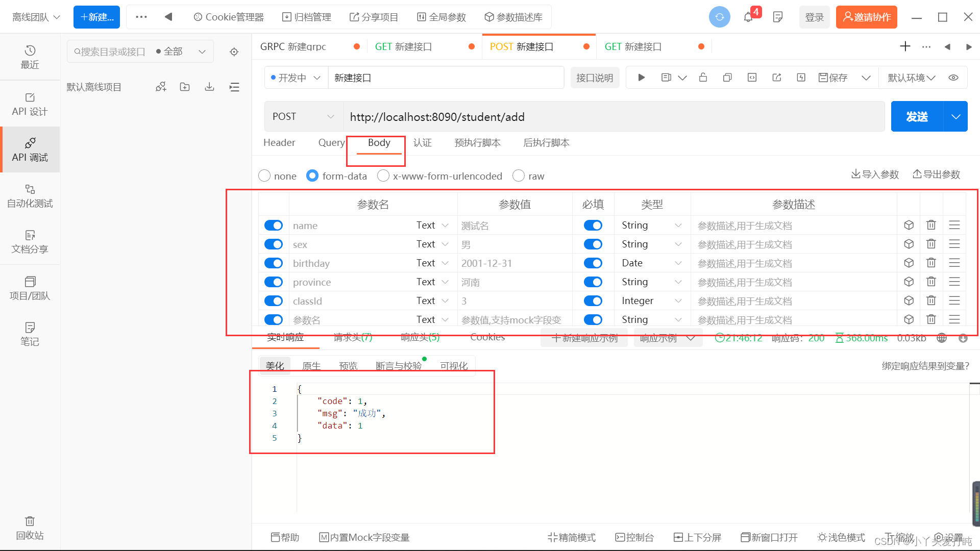
Task: Click the generate code icon in toolbar
Action: click(x=752, y=78)
